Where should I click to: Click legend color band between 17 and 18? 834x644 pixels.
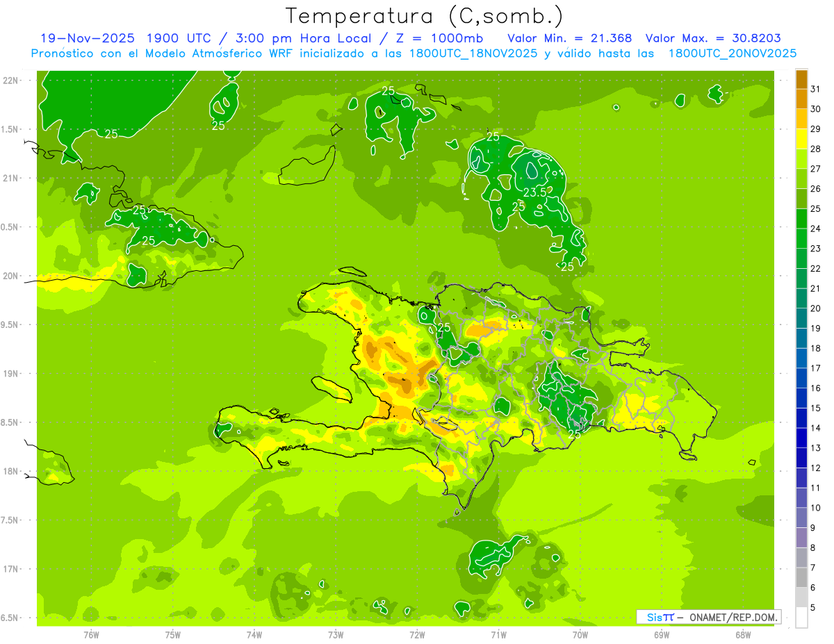(801, 358)
